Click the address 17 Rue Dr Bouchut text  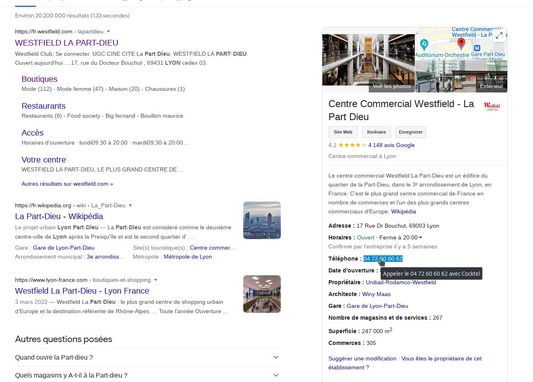click(x=398, y=226)
